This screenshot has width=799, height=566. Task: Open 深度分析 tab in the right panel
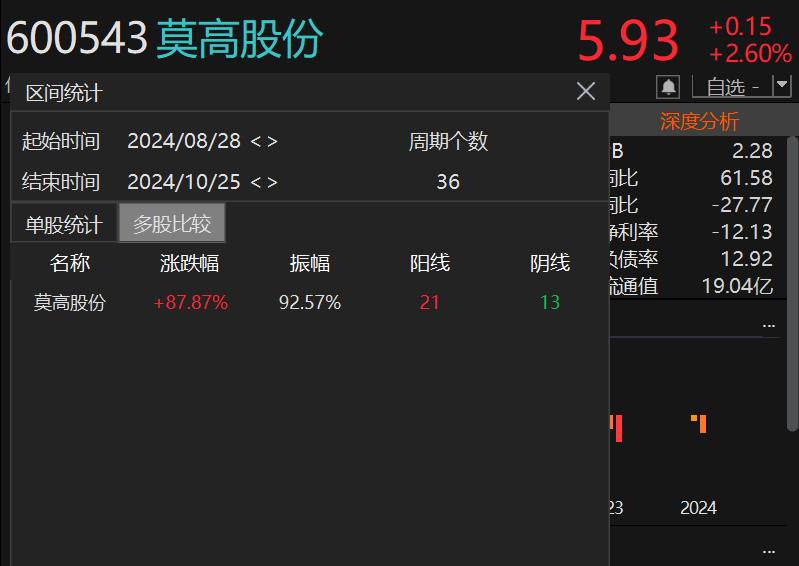tap(699, 121)
